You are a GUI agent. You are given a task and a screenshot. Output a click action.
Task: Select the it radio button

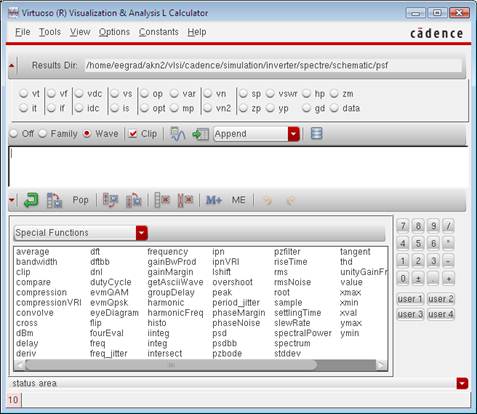click(x=23, y=108)
